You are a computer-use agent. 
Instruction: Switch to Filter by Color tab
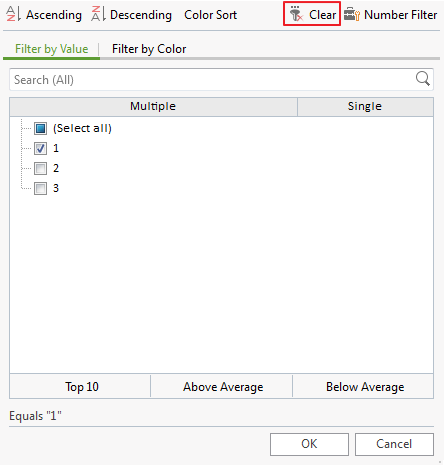(149, 49)
